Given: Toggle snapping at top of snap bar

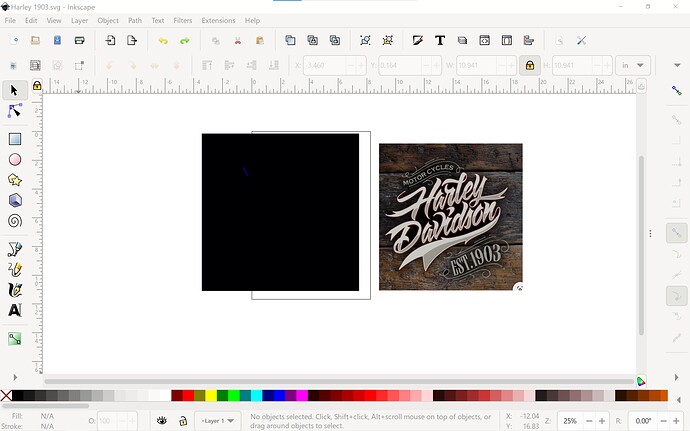Looking at the screenshot, I should [676, 91].
